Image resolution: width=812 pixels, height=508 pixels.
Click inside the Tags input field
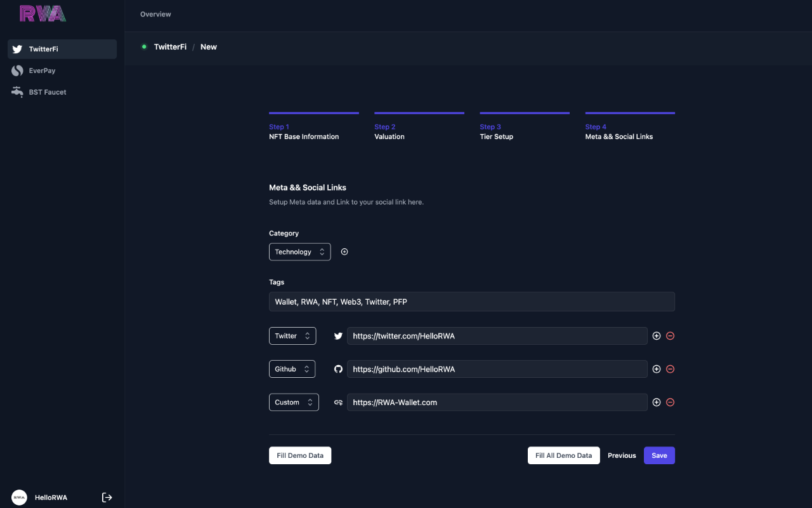[472, 301]
